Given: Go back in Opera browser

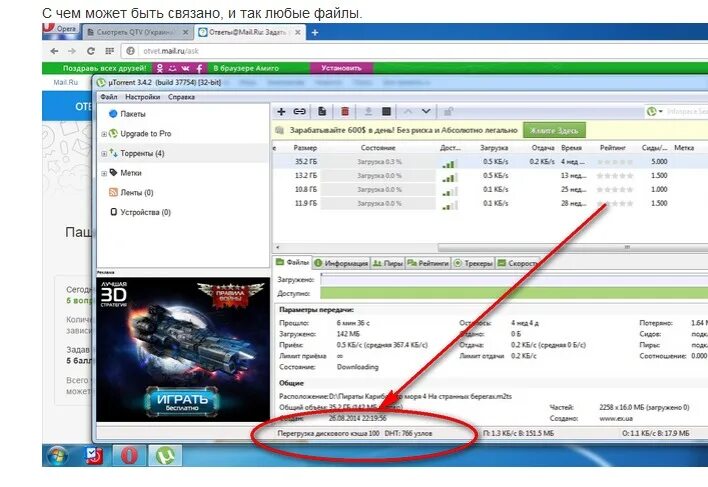Looking at the screenshot, I should point(54,51).
